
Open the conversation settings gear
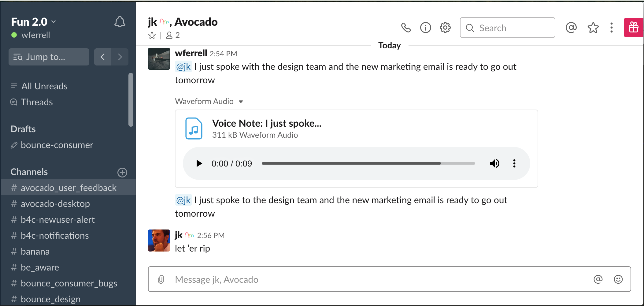tap(445, 28)
